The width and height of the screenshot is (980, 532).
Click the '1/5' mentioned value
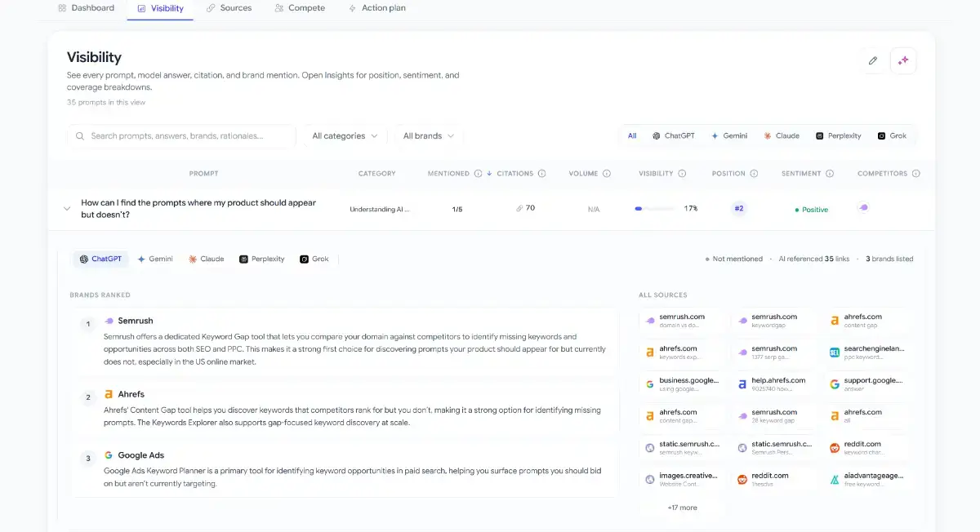coord(457,209)
